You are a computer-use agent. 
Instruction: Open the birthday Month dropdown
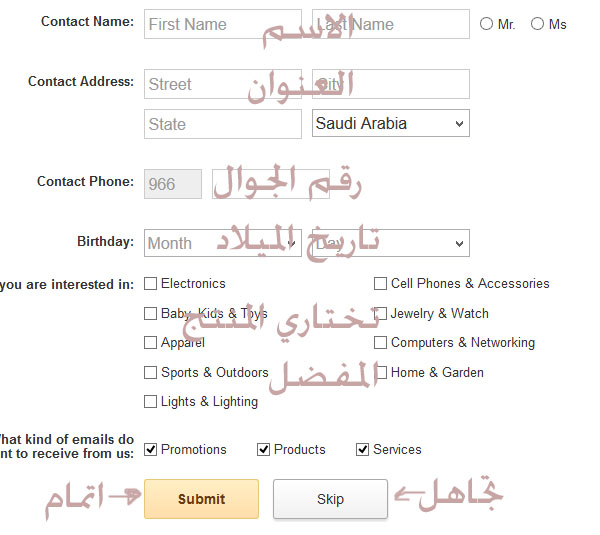pyautogui.click(x=222, y=243)
